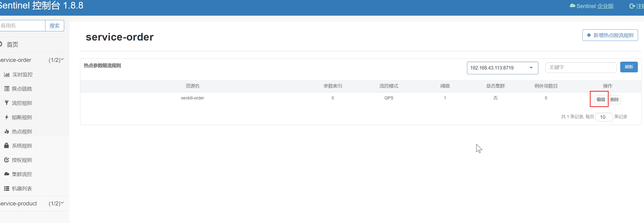The image size is (644, 223).
Task: Edit the seckill-order rule
Action: 601,100
